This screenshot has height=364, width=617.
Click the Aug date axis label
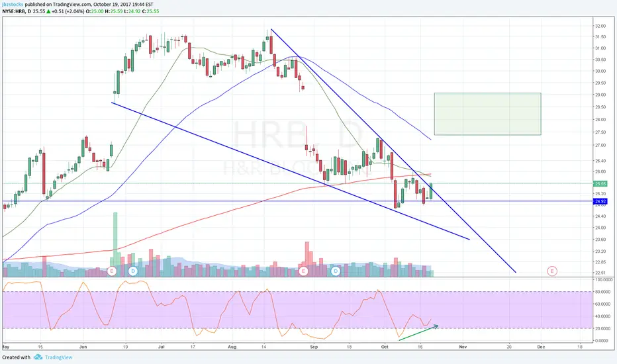[x=232, y=347]
